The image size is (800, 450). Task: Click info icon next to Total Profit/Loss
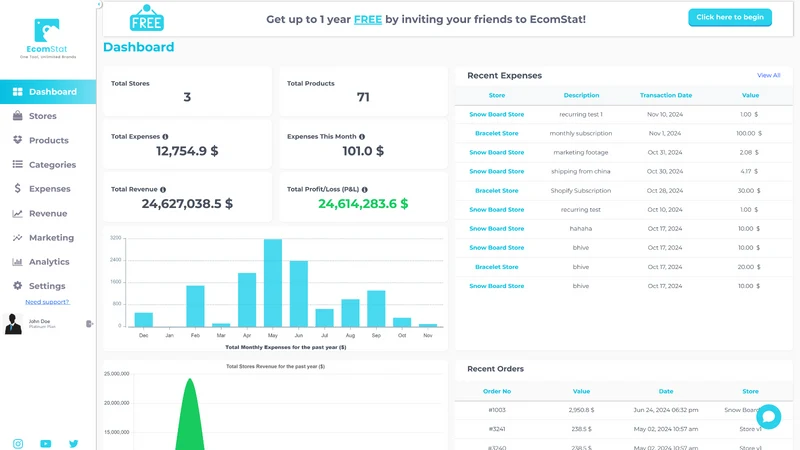click(x=364, y=189)
